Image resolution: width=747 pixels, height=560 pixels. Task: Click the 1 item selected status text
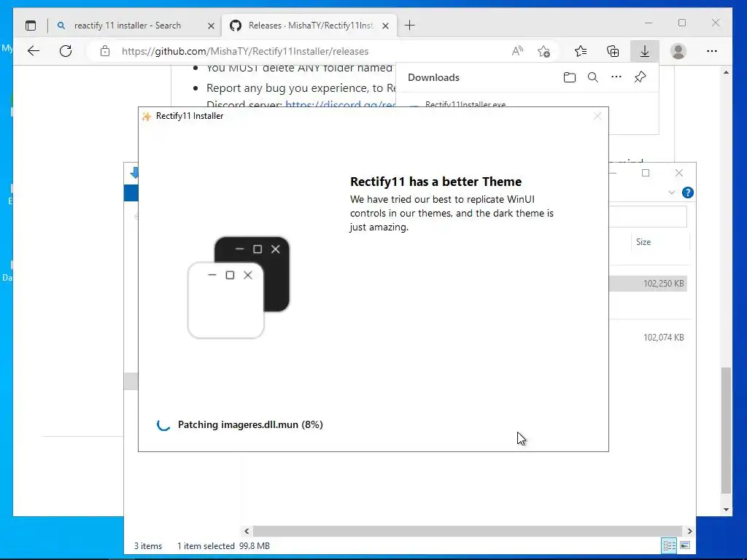(206, 546)
